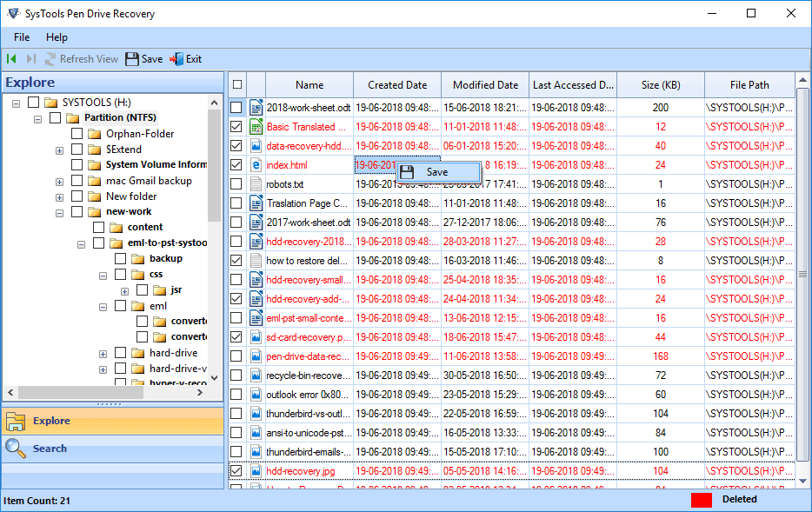Click the SYSTOOLS (H:) drive folder icon
This screenshot has width=812, height=512.
(50, 103)
